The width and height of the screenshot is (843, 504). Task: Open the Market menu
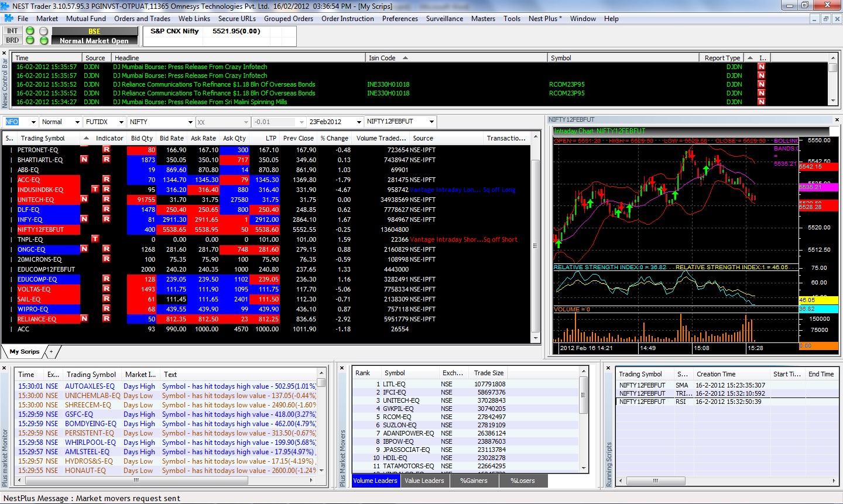pos(47,19)
